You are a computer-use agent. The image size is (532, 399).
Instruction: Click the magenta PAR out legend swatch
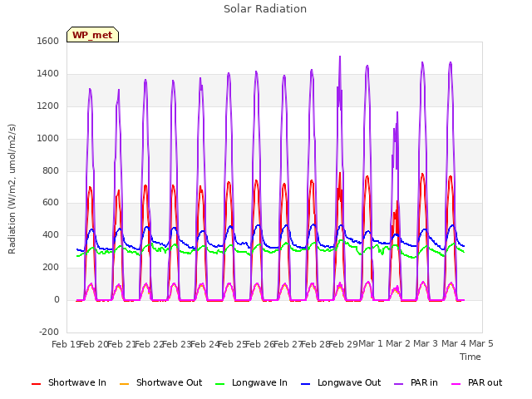coord(456,384)
